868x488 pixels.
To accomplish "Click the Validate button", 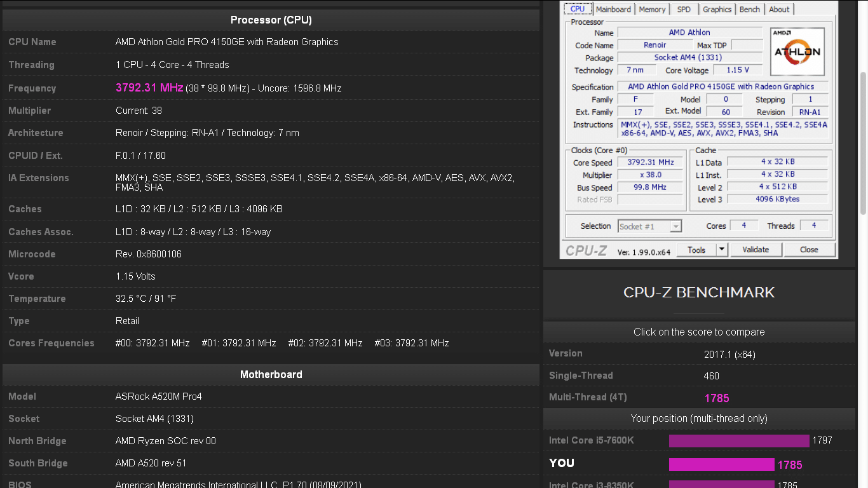I will (756, 250).
